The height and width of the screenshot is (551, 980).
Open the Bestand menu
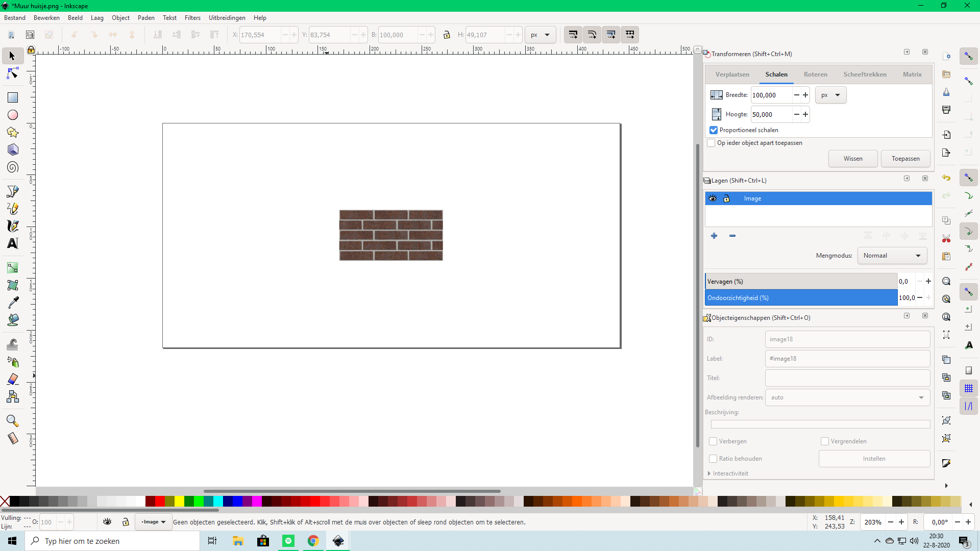click(15, 18)
